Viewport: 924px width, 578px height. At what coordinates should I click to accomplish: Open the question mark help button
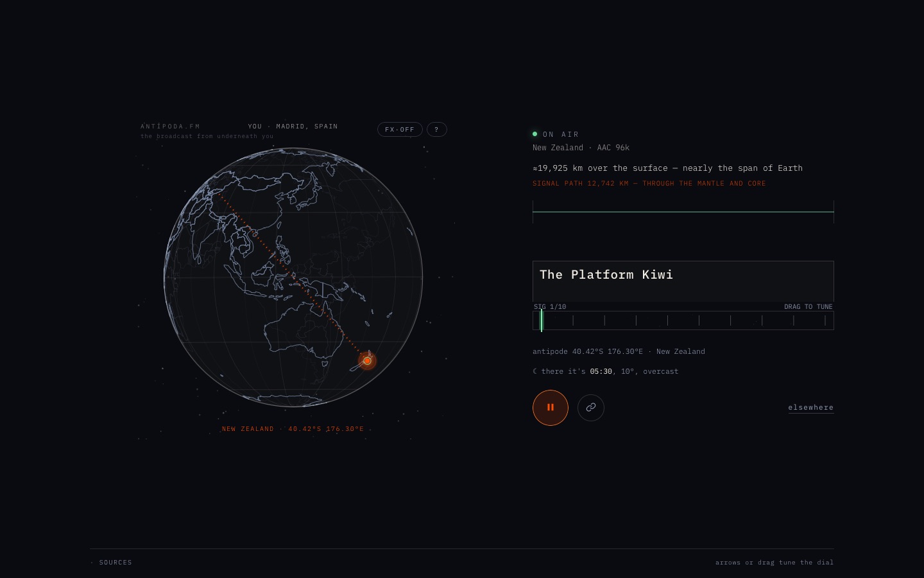436,129
